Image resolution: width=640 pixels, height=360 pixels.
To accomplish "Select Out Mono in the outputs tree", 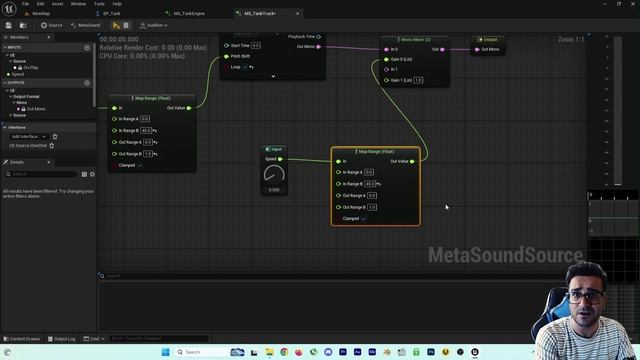I will pyautogui.click(x=36, y=109).
